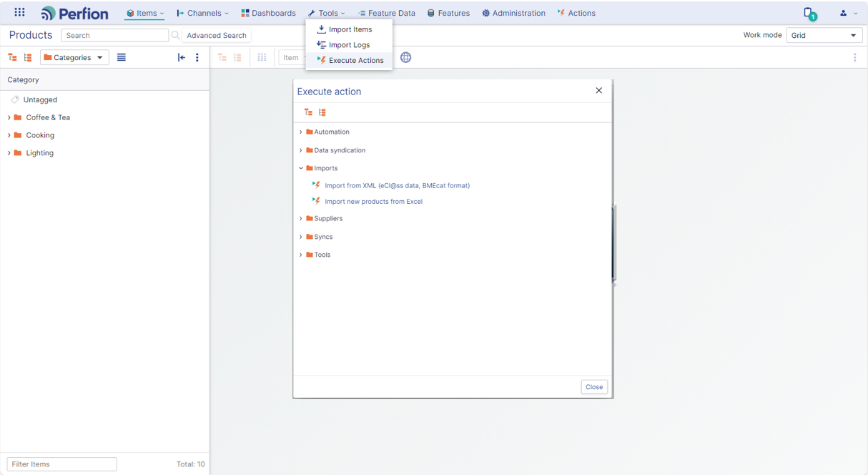Viewport: 868px width, 475px height.
Task: Click the Coffee & Tea folder icon
Action: click(18, 117)
